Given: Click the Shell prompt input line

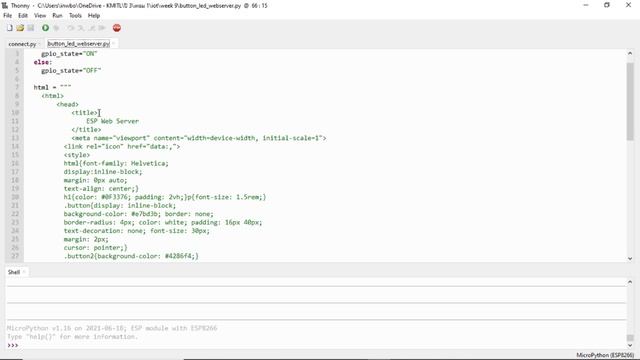Looking at the screenshot, I should coord(316,345).
